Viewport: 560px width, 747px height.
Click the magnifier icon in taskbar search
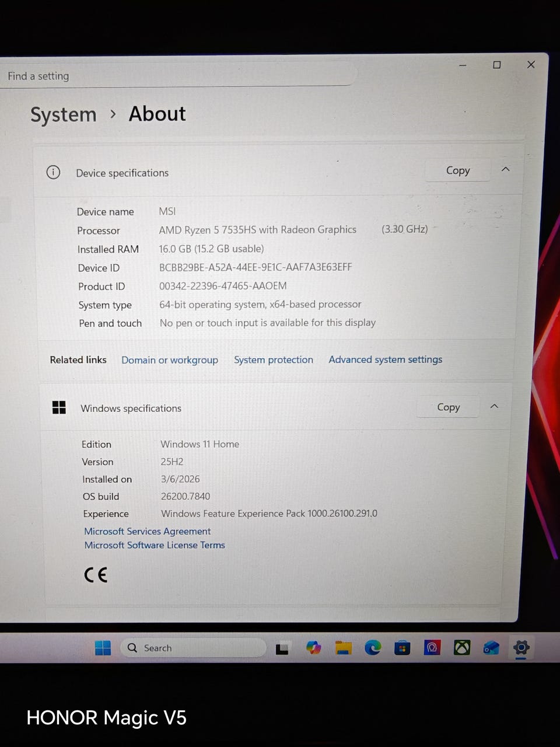pyautogui.click(x=132, y=648)
